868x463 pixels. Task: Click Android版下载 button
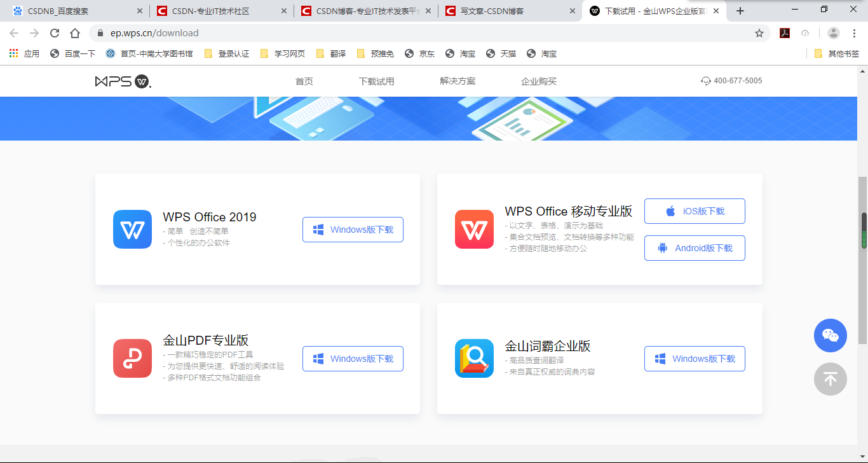[x=695, y=248]
